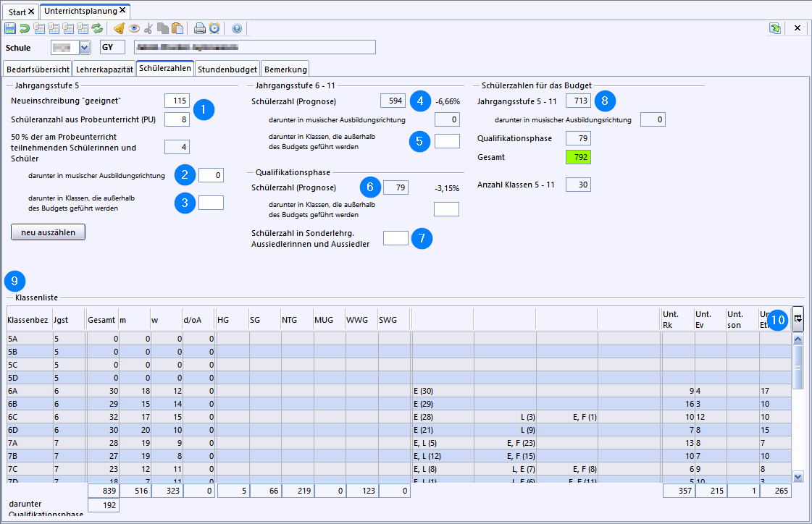The height and width of the screenshot is (524, 812).
Task: Click the HG column header
Action: [x=233, y=320]
